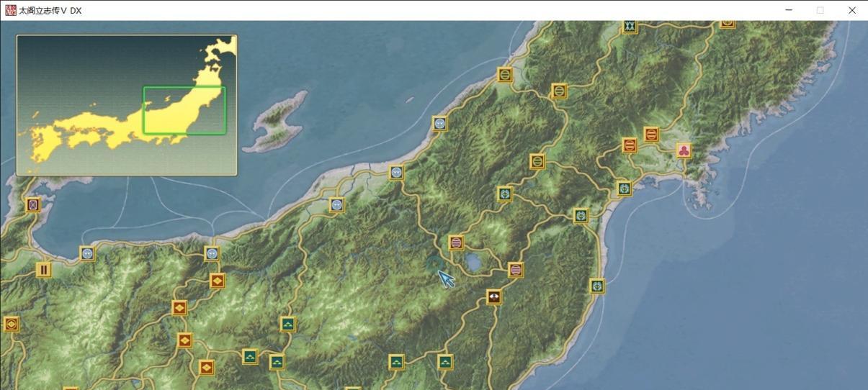Screen dimensions: 868x390
Task: Select the inland teal ring-crest castle below the southernmost yellow barred castle
Action: pos(505,194)
